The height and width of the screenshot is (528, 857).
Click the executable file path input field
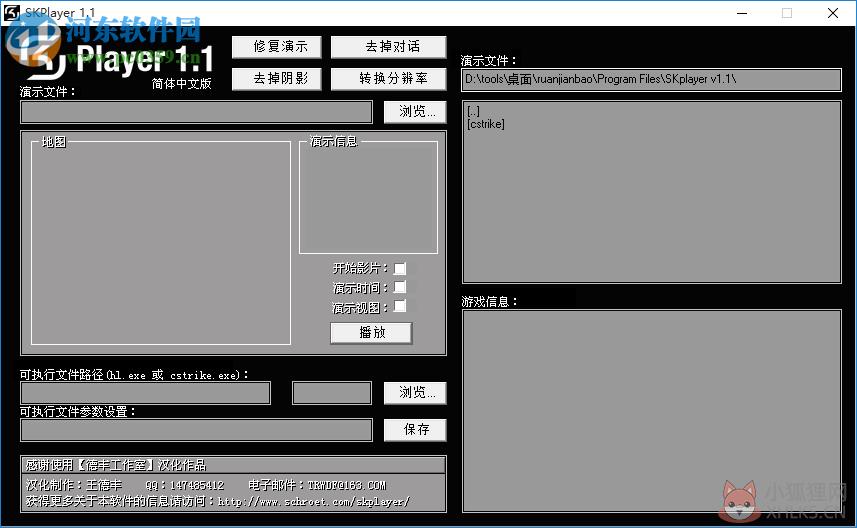coord(145,394)
